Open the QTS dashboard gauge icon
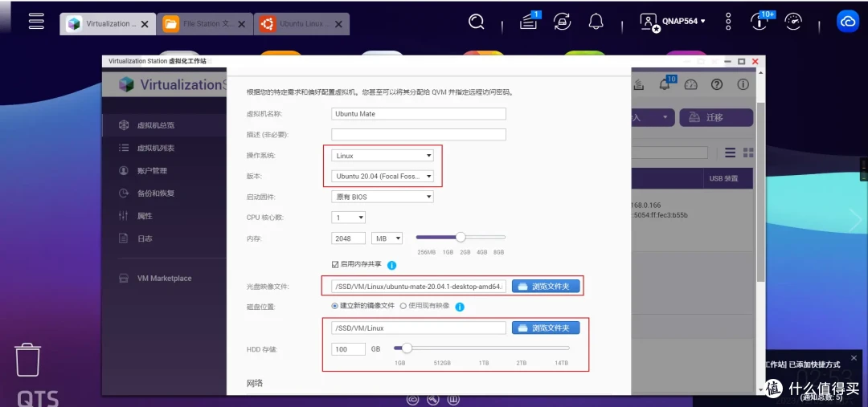The image size is (868, 407). (x=794, y=22)
